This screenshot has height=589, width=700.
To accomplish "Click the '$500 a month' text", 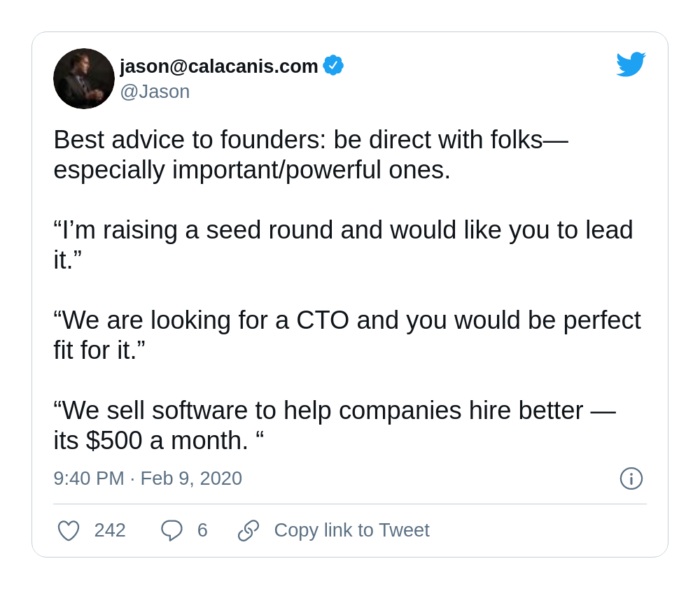I will [167, 441].
